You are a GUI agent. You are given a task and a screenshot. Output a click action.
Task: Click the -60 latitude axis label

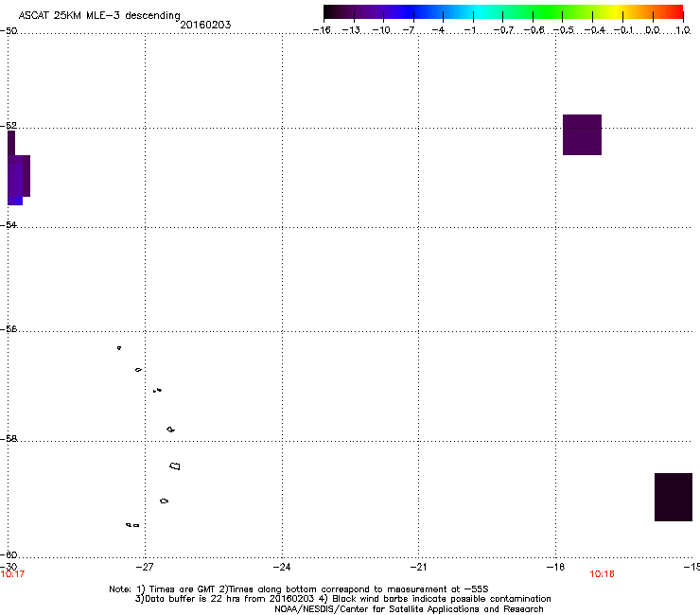pos(9,554)
